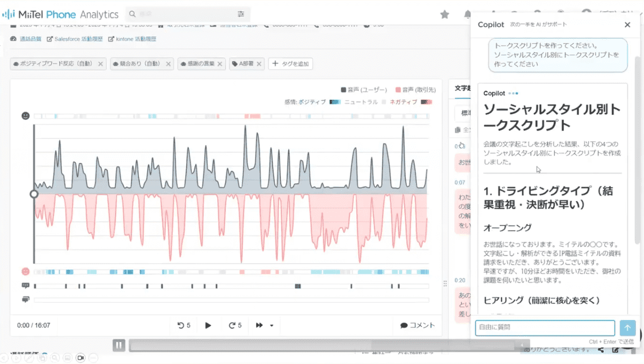Rewind playback by 5 seconds
Viewport: 644px width, 364px height.
coord(184,325)
